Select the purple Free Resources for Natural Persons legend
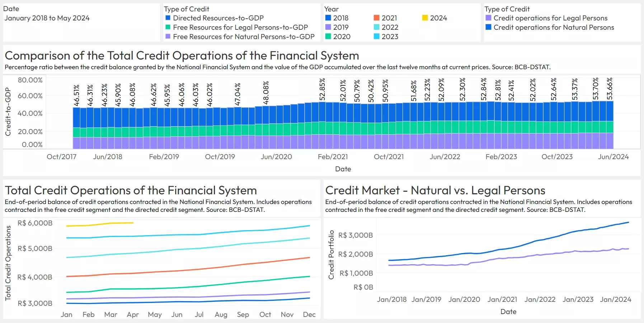The image size is (644, 323). pyautogui.click(x=168, y=37)
